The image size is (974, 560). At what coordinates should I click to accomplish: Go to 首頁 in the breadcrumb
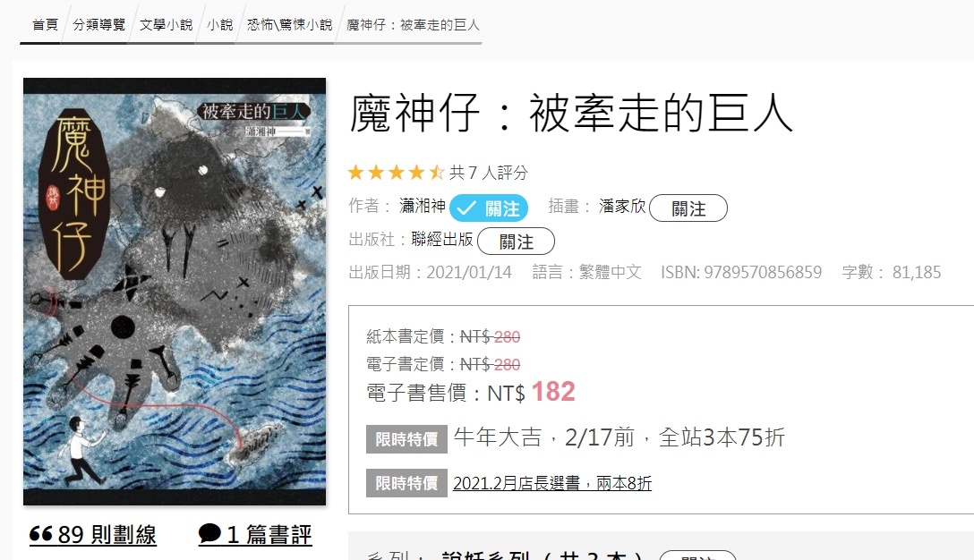(45, 25)
